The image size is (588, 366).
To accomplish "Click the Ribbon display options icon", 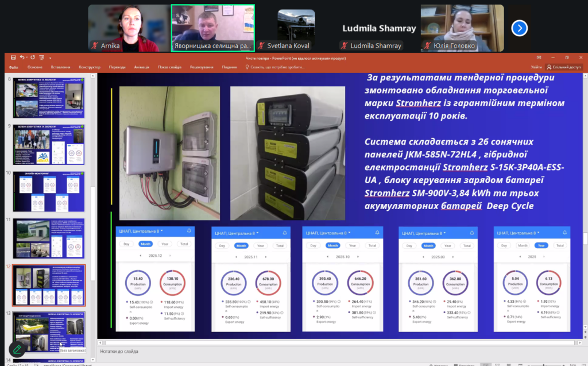I will 539,57.
